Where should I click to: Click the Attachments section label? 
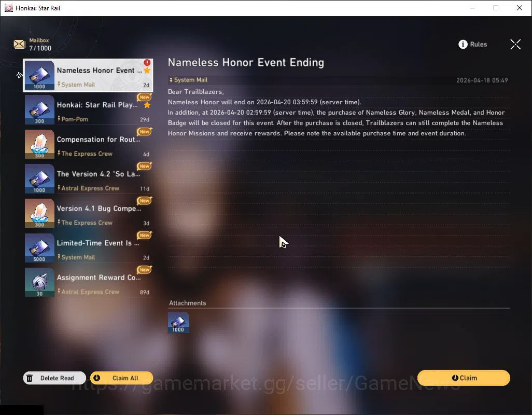coord(188,303)
